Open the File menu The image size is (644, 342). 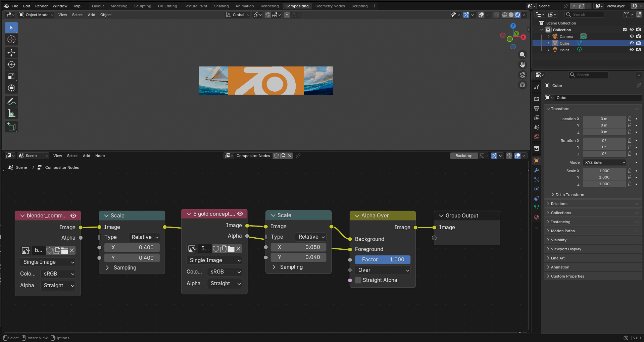coord(15,6)
